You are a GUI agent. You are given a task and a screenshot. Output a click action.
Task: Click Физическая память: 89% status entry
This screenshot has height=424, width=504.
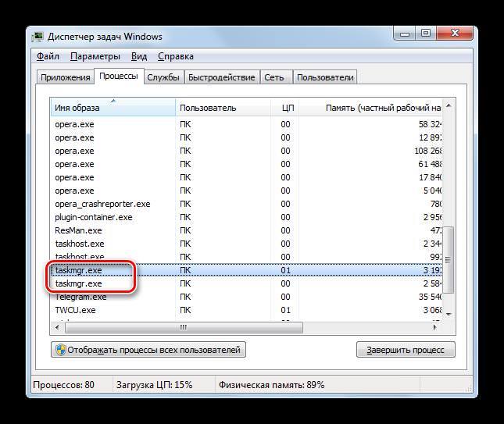[272, 384]
